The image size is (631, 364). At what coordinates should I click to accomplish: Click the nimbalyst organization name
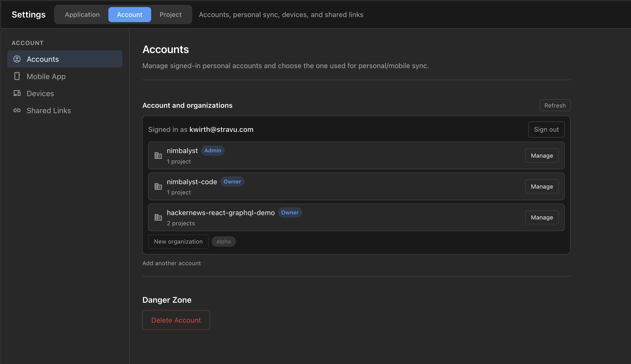point(182,151)
